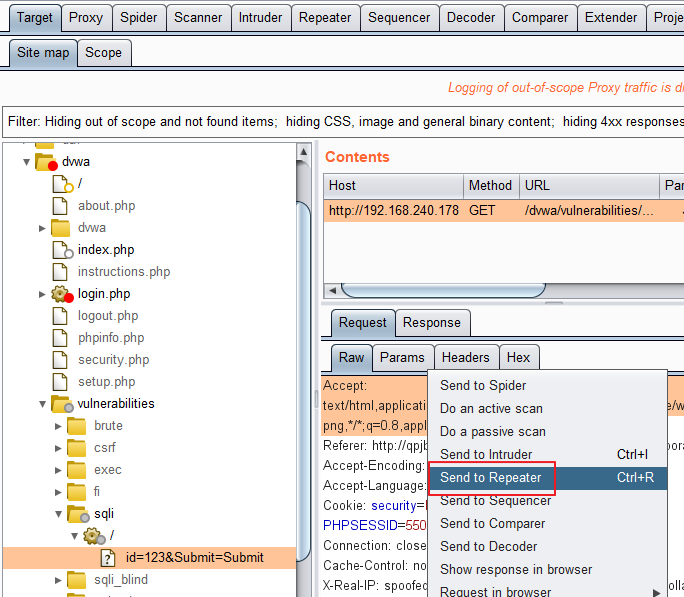Click the sqli folder icon

[x=79, y=514]
